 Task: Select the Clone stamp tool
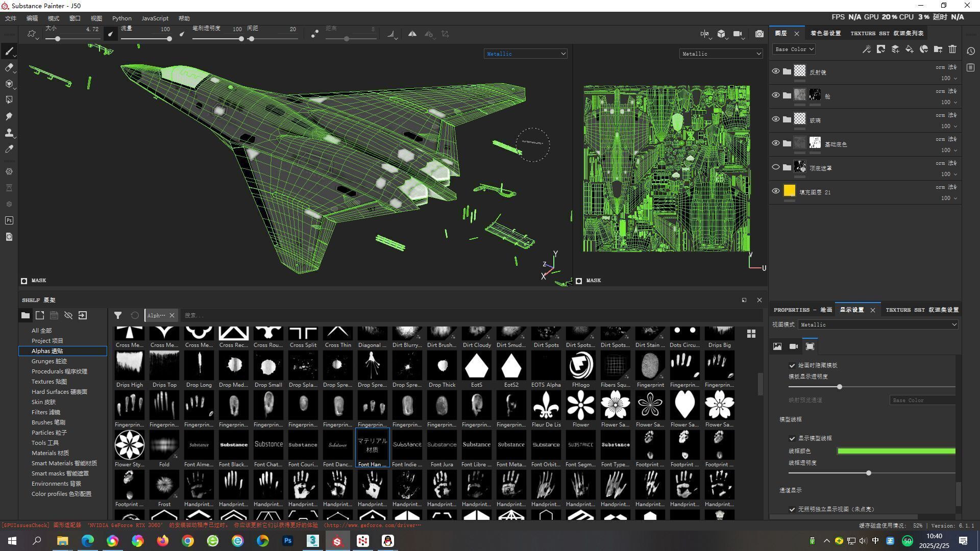pos(9,133)
